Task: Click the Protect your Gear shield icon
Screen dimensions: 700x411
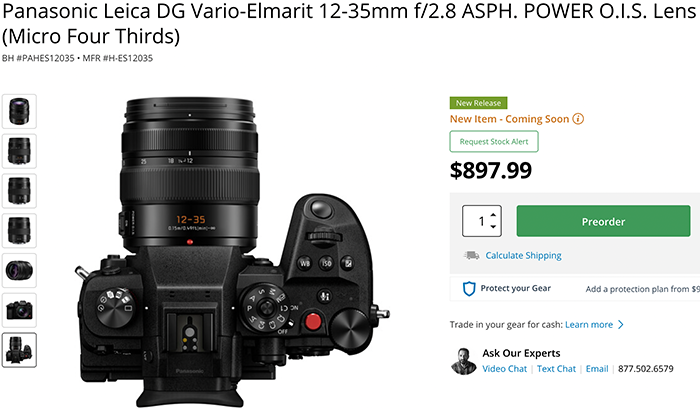Action: [469, 289]
